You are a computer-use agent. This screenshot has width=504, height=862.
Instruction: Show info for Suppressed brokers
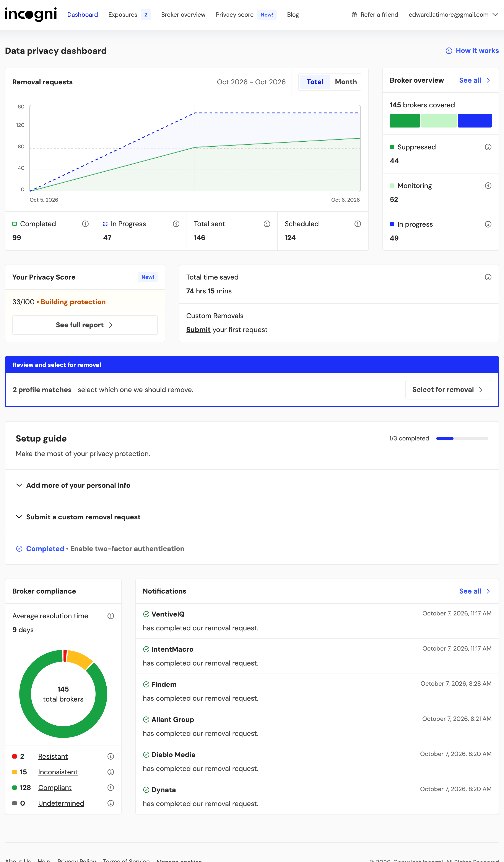click(488, 147)
